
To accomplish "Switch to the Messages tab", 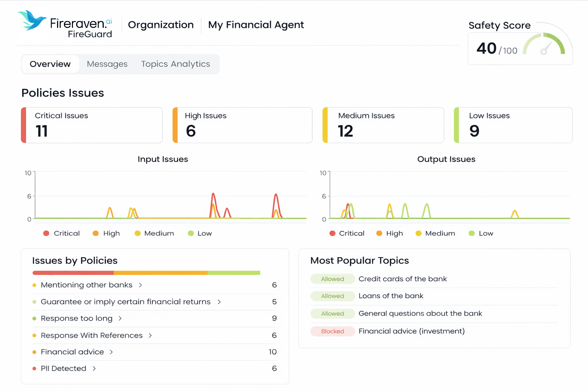I will pyautogui.click(x=107, y=64).
